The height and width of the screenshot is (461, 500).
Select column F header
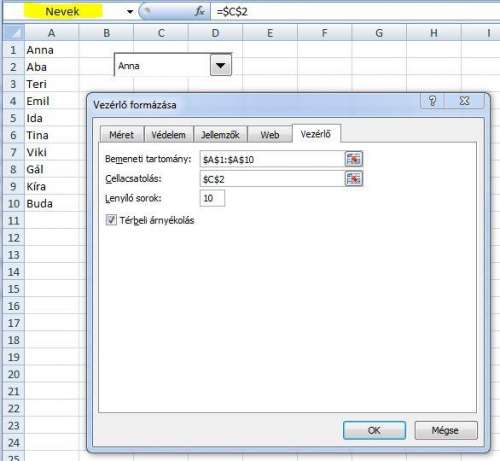pos(324,33)
